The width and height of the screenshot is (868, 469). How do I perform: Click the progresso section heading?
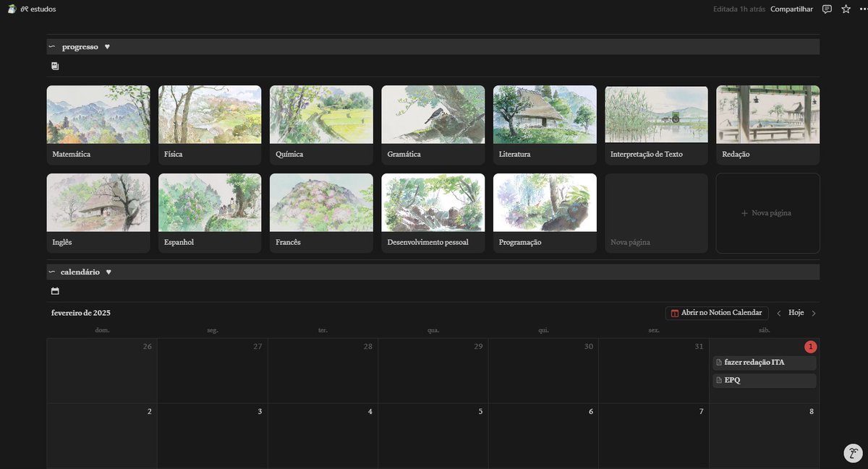point(80,47)
